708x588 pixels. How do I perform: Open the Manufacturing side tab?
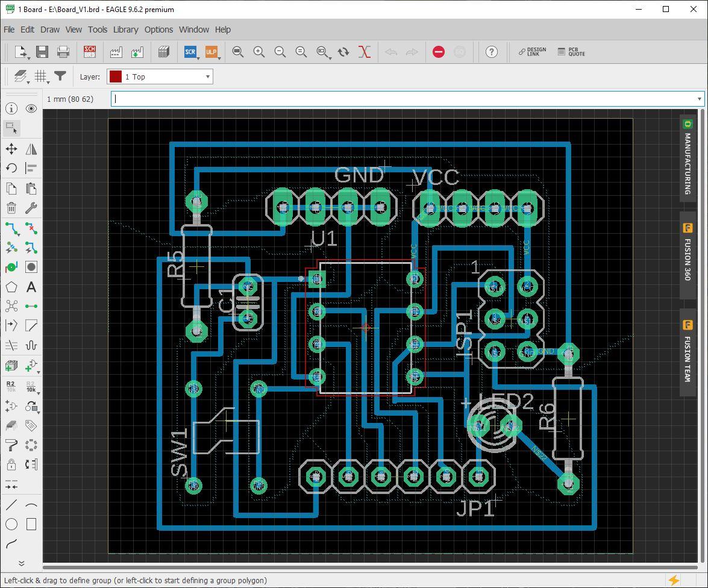click(688, 158)
